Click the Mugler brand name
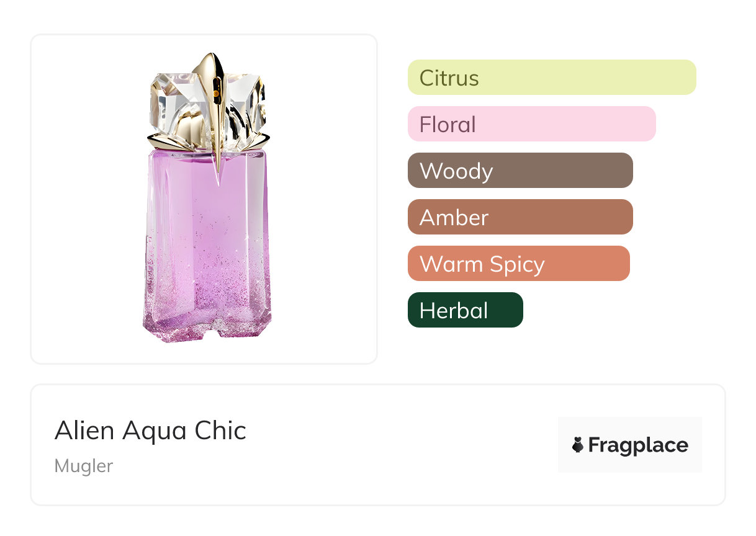The image size is (756, 536). point(84,466)
